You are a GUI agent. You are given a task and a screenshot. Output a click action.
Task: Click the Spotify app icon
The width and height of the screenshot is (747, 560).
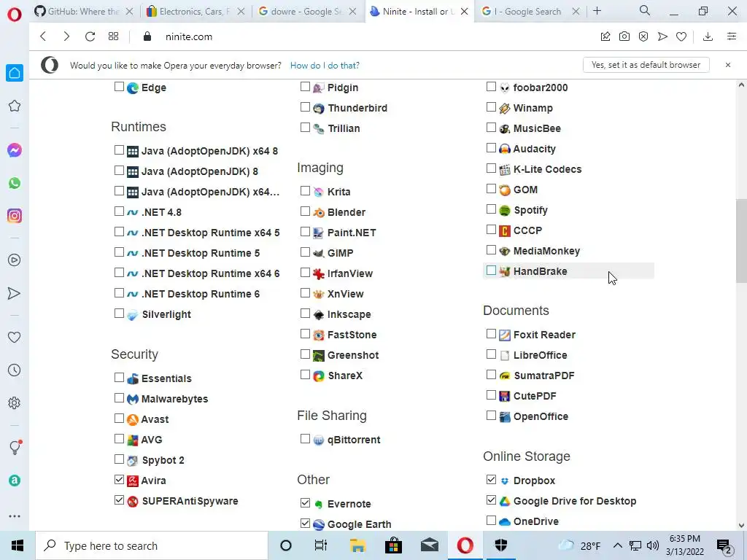(505, 211)
